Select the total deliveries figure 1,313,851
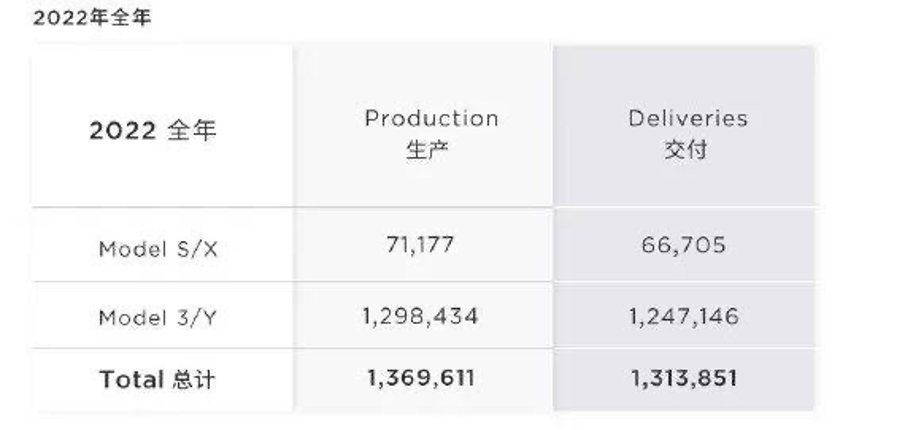 685,378
